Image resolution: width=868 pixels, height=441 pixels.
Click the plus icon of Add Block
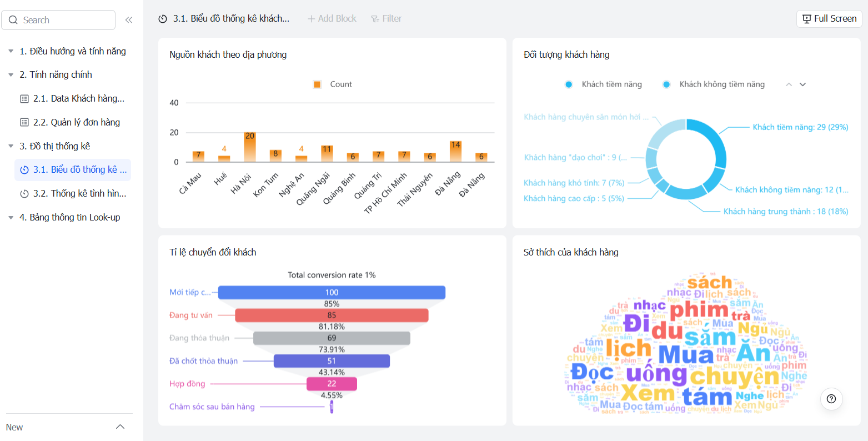tap(312, 19)
